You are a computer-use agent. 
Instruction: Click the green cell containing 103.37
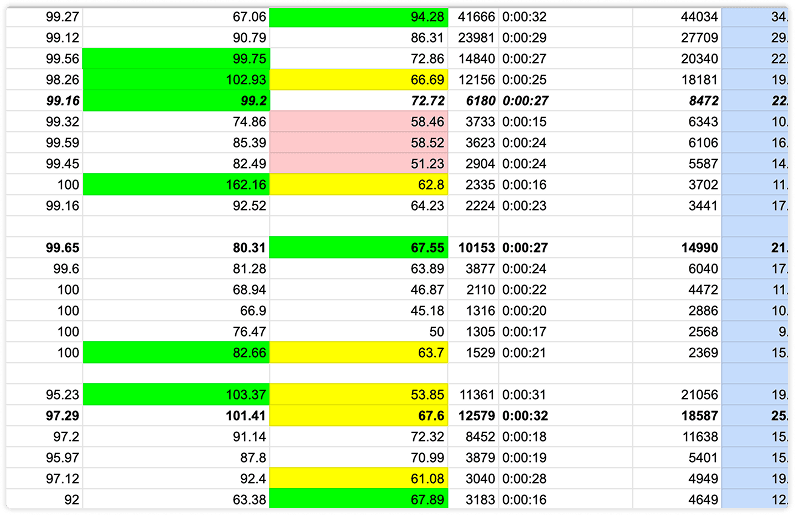point(176,395)
